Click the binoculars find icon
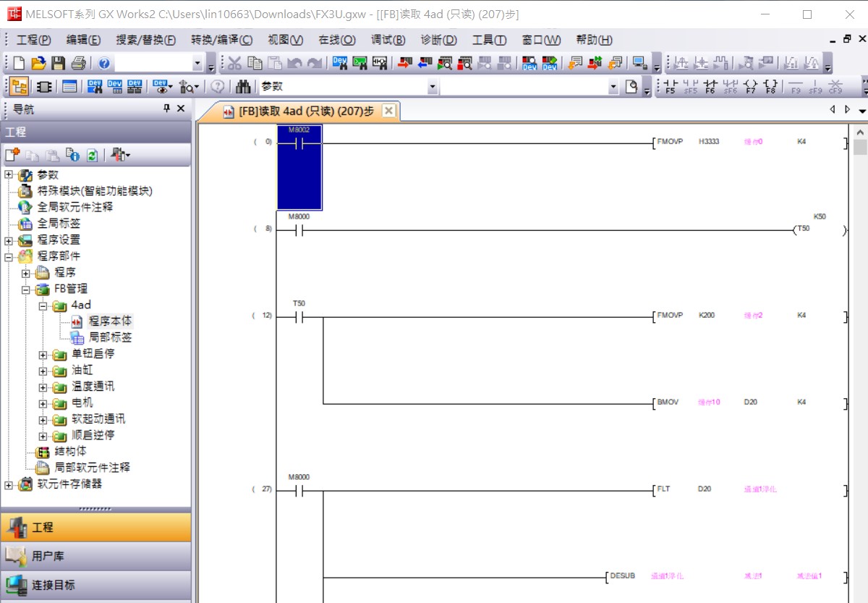Viewport: 868px width, 603px height. [244, 87]
